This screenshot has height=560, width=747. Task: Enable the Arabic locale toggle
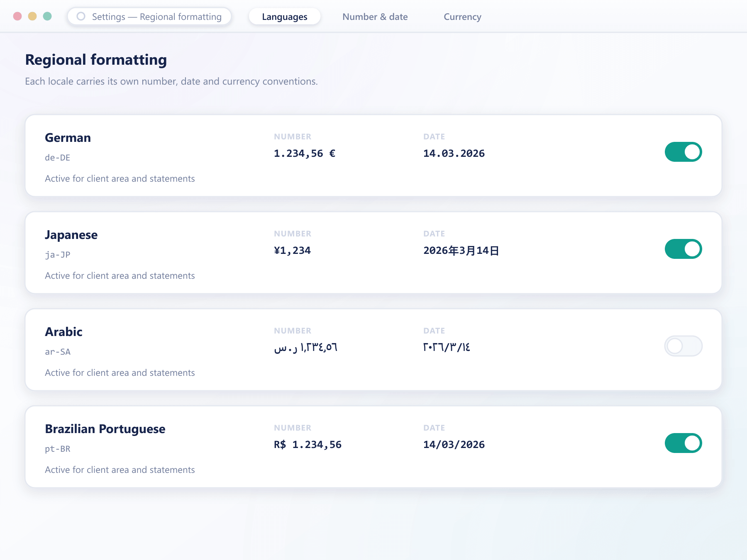[x=683, y=346]
